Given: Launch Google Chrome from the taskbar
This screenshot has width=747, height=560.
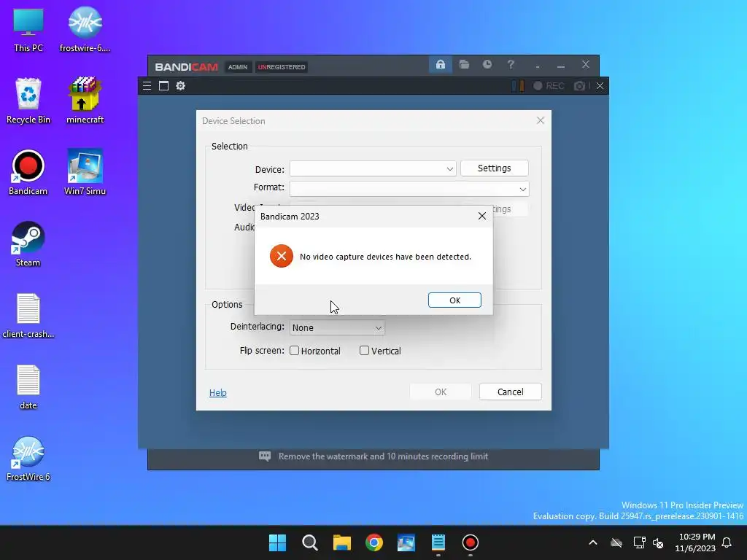Looking at the screenshot, I should pos(374,542).
